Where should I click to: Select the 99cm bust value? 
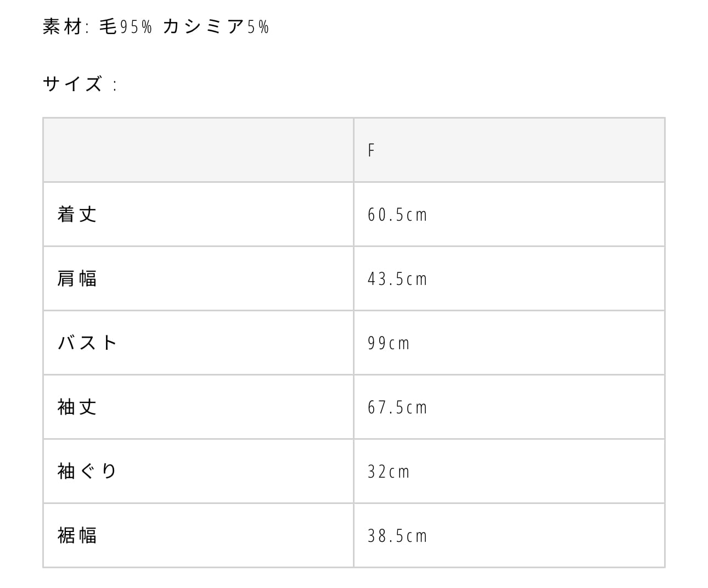tap(389, 343)
